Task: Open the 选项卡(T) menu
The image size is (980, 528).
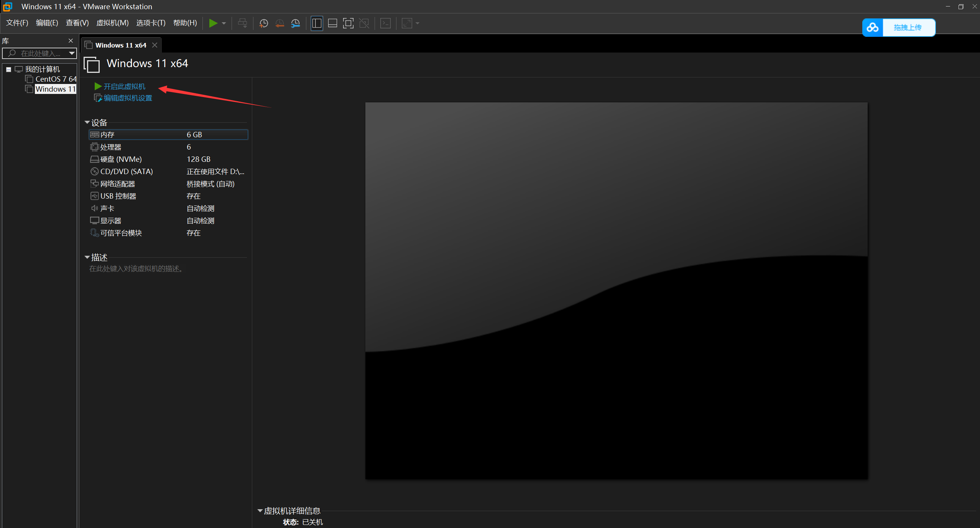Action: (x=151, y=23)
